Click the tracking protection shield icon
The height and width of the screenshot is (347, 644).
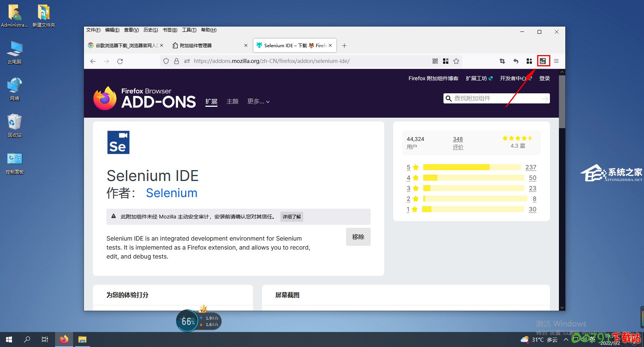coord(166,61)
